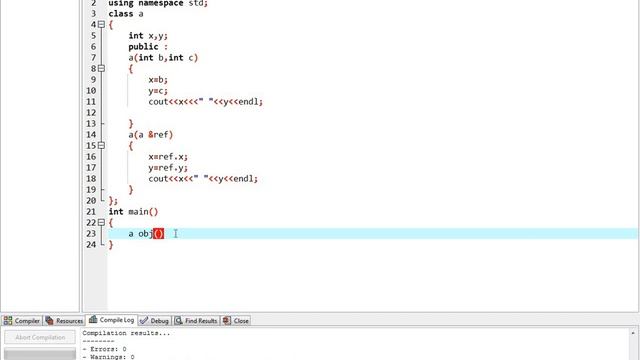Collapse the main function fold at line 22
The height and width of the screenshot is (360, 640).
click(x=101, y=222)
